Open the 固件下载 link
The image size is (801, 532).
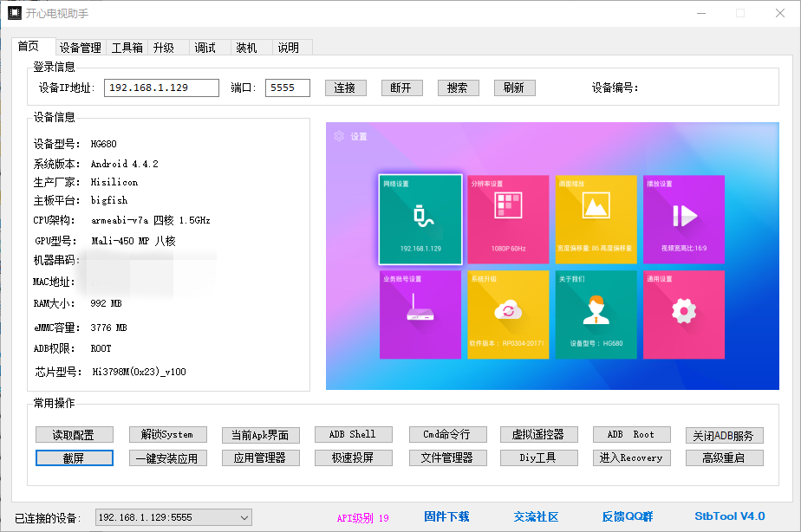point(446,516)
